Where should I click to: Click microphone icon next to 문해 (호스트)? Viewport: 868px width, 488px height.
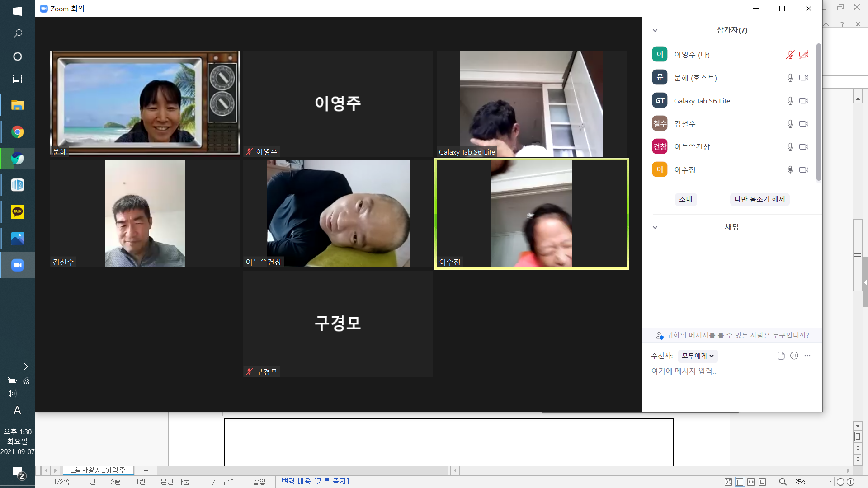790,78
